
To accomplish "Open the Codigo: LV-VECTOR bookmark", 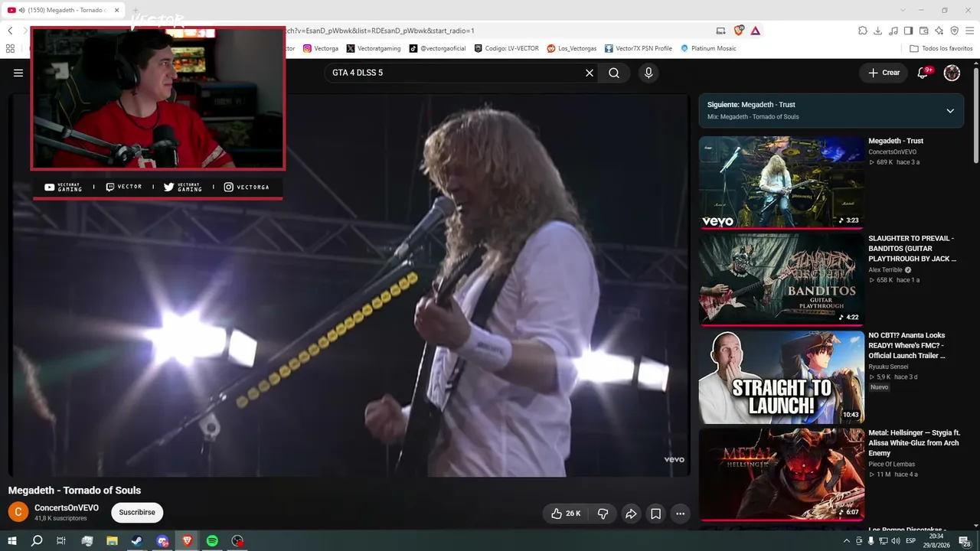I will pos(507,48).
